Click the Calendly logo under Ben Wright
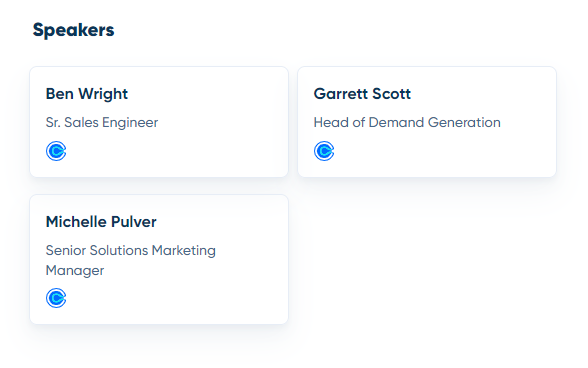588x368 pixels. tap(56, 151)
